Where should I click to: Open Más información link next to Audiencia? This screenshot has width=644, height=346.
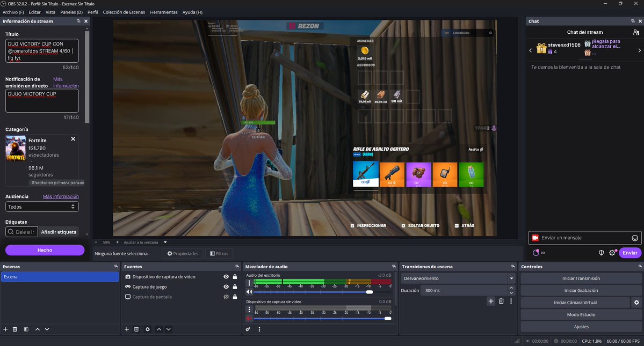click(x=61, y=197)
